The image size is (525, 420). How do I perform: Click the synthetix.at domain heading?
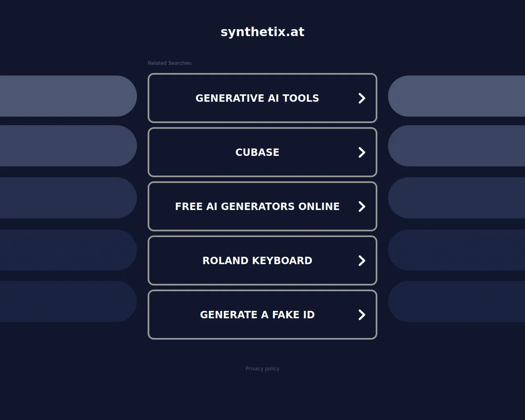[262, 32]
